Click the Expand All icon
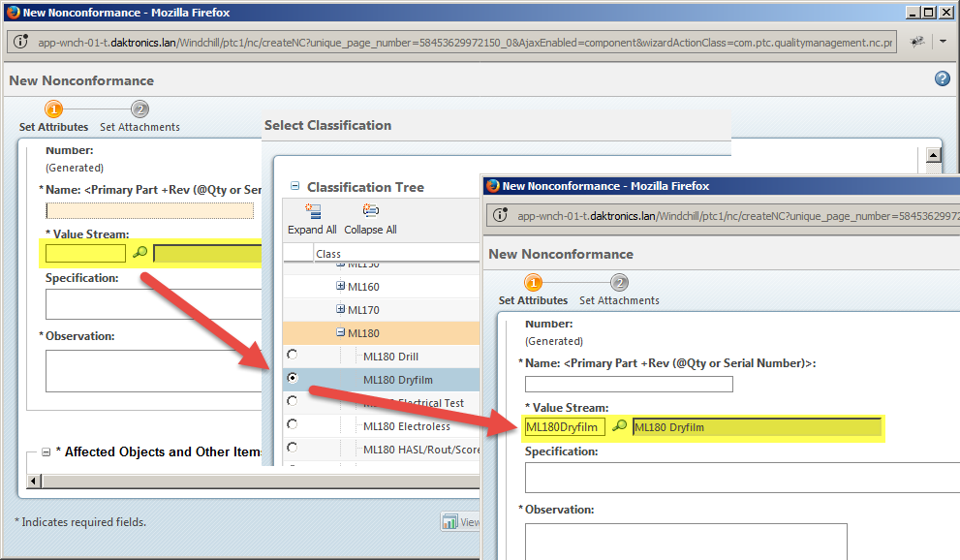 313,212
